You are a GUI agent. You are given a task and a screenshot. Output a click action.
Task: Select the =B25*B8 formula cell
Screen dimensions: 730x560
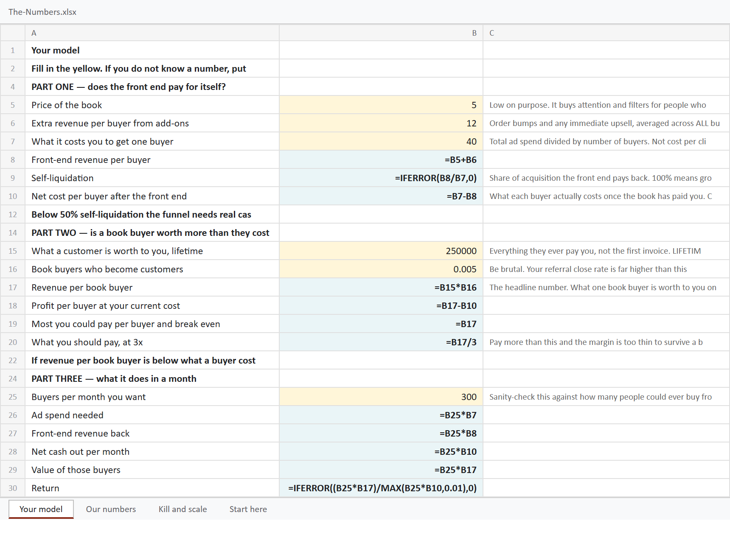pyautogui.click(x=381, y=433)
